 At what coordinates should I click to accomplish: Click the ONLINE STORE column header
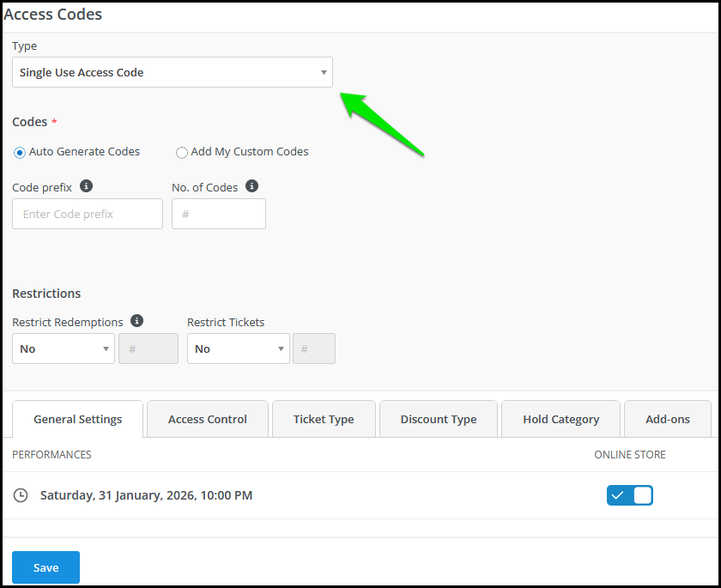629,454
